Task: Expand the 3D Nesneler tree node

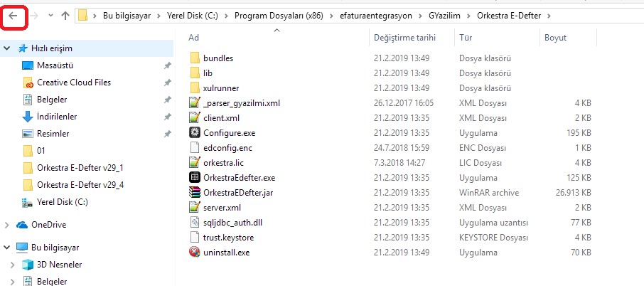Action: coord(12,265)
